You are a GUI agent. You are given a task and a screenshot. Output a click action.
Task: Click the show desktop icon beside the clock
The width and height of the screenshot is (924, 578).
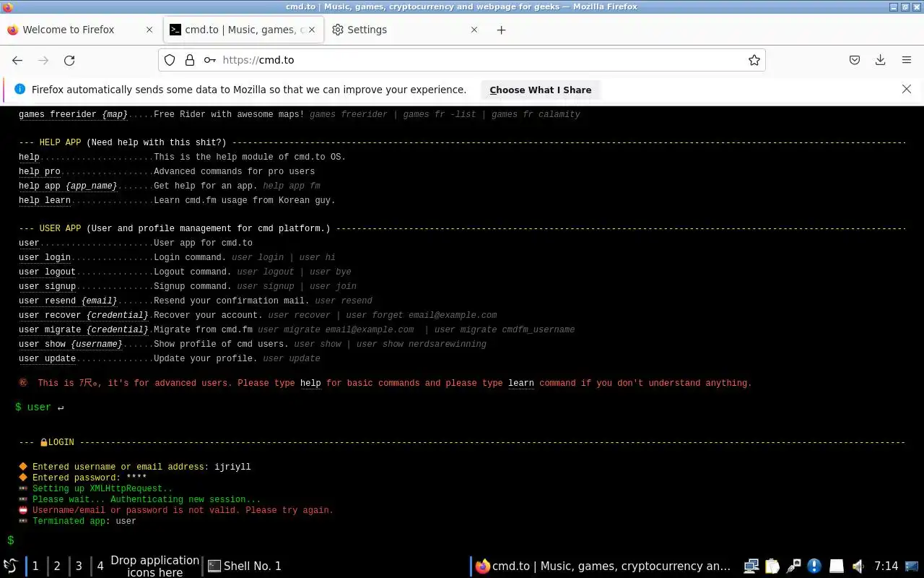(x=912, y=566)
